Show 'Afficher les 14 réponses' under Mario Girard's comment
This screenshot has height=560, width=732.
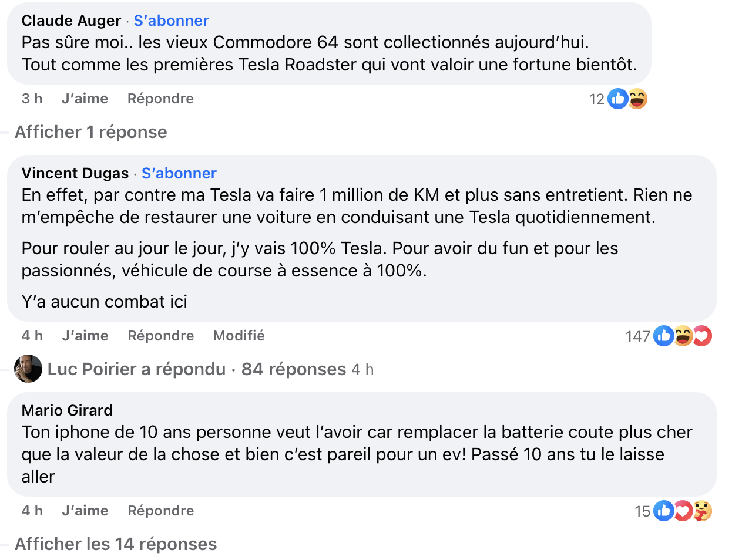coord(116,544)
